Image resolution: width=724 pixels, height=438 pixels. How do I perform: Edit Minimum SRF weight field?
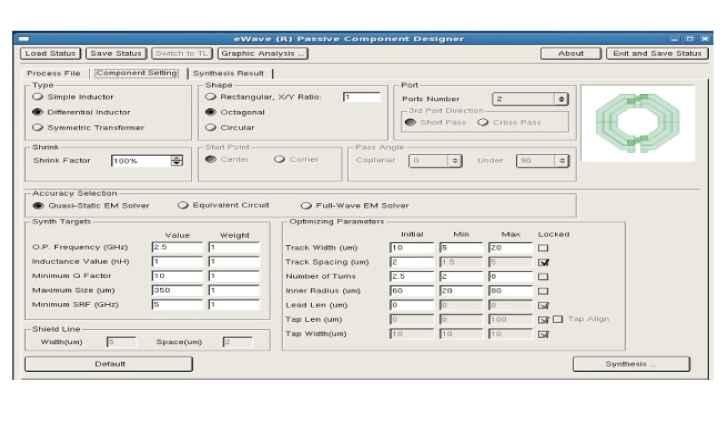(x=234, y=305)
